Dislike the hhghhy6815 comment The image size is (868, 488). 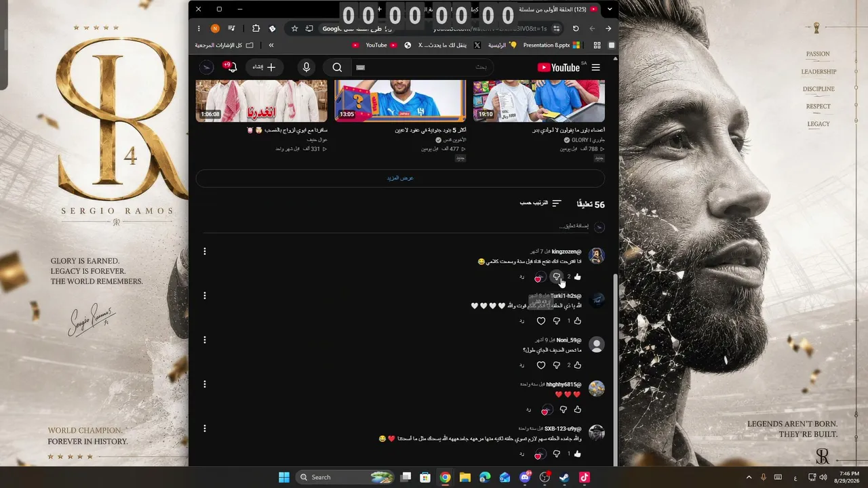(x=563, y=409)
